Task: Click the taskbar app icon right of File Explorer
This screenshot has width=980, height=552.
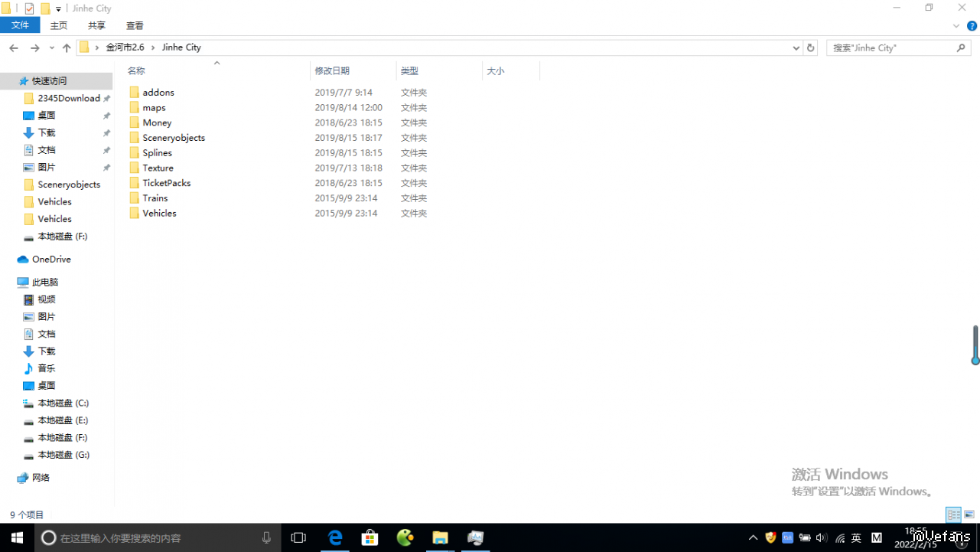Action: point(475,537)
